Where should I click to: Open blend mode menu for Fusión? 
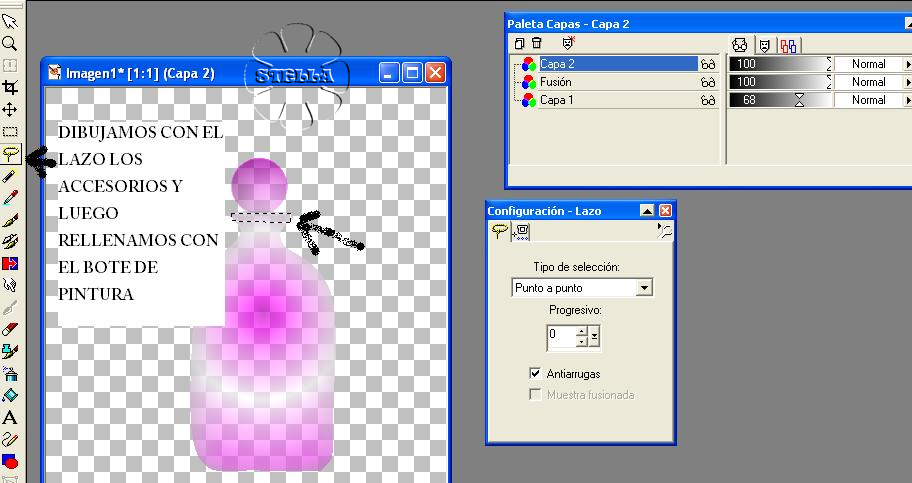coord(907,82)
